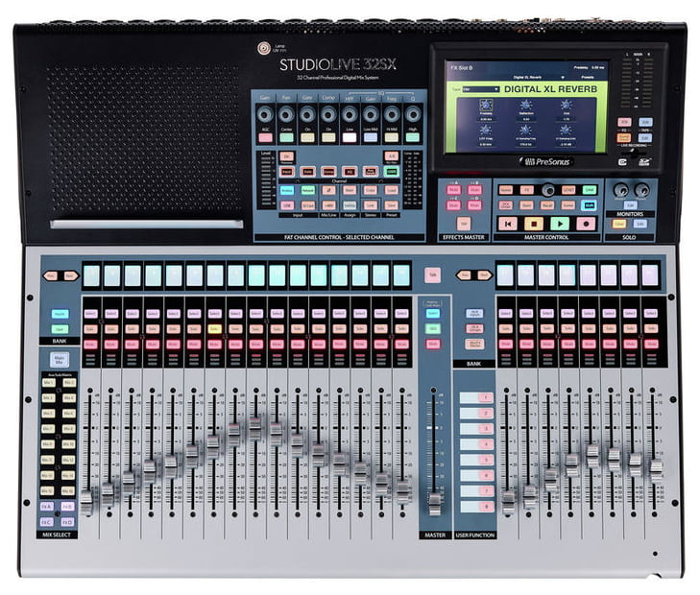Grab the channel 9 fader cap
The image size is (700, 595).
254,428
